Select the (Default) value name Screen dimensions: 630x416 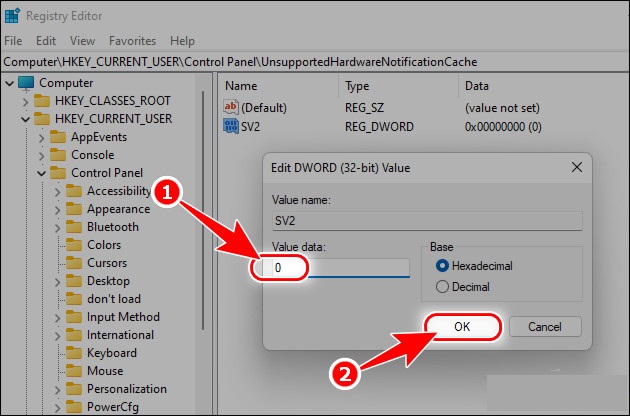(x=264, y=108)
